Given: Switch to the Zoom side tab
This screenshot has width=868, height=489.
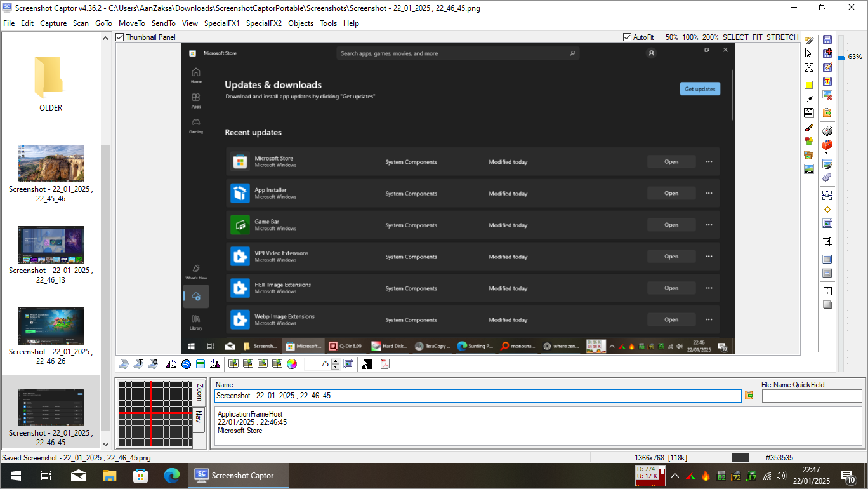Looking at the screenshot, I should pos(199,392).
